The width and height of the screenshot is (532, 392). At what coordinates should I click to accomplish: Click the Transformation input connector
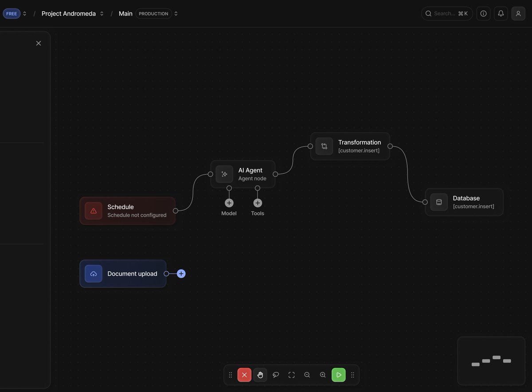310,146
